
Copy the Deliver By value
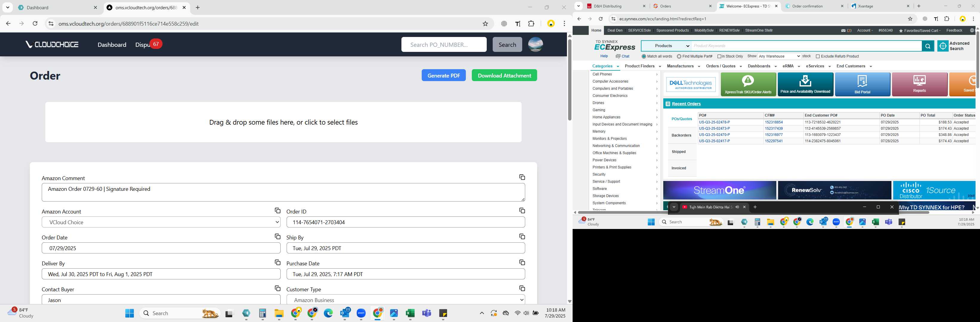click(277, 262)
